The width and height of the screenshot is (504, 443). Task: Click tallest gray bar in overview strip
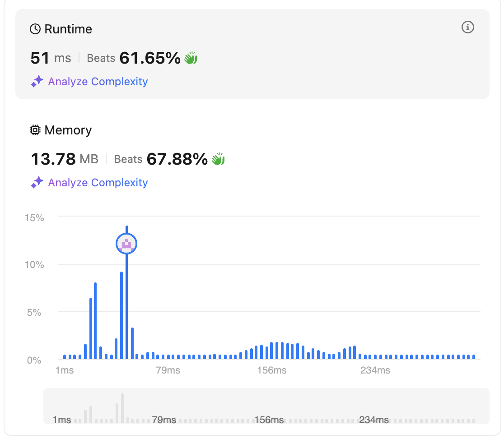122,408
